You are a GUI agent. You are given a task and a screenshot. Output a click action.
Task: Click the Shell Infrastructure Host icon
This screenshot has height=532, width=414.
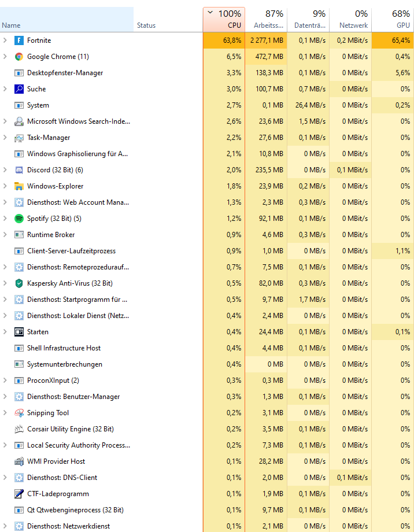pyautogui.click(x=19, y=348)
